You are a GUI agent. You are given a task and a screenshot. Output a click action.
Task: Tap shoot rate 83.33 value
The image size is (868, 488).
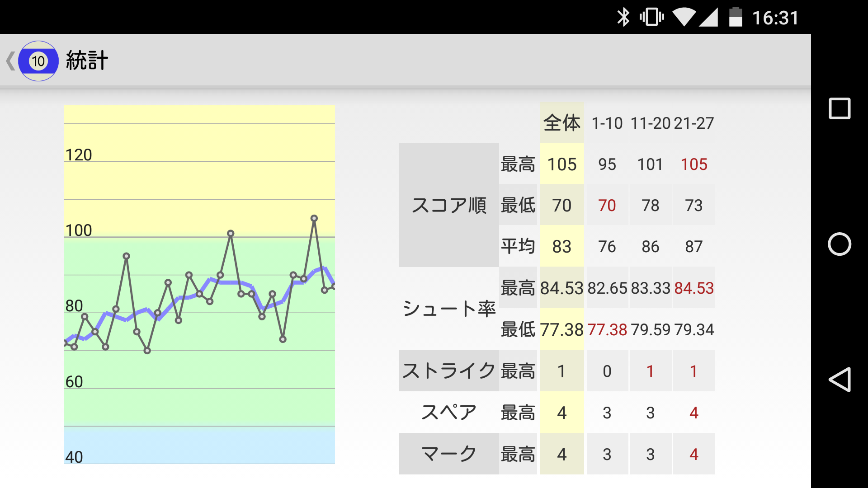[x=650, y=288]
